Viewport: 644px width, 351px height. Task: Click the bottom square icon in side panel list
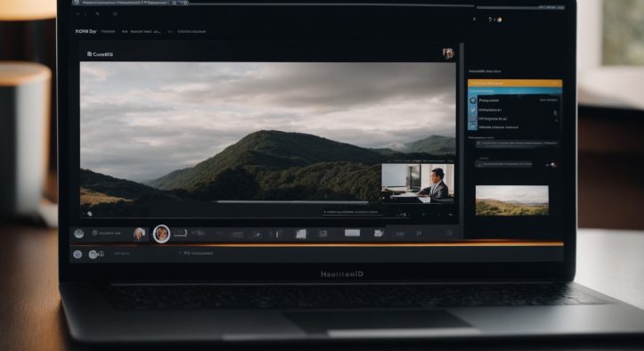473,127
